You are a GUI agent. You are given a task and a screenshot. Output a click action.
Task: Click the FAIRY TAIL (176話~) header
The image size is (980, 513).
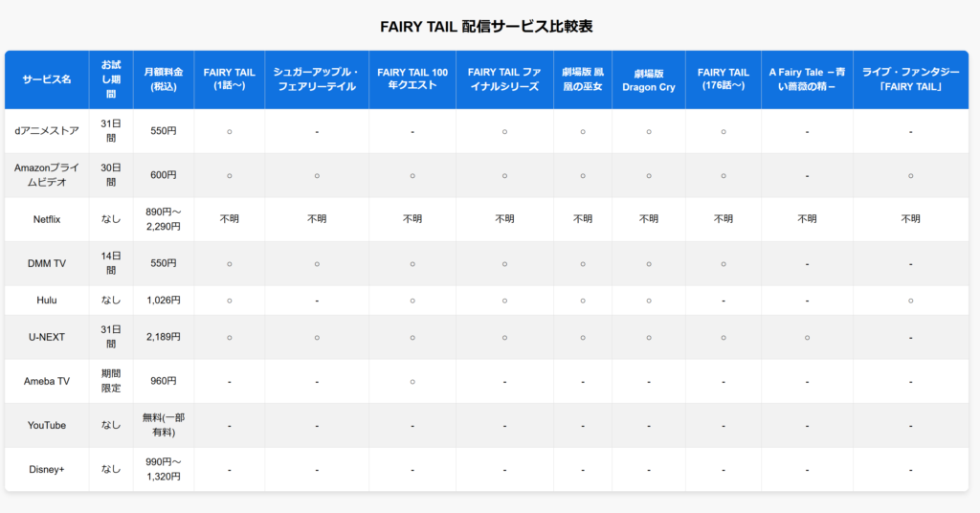(x=724, y=79)
